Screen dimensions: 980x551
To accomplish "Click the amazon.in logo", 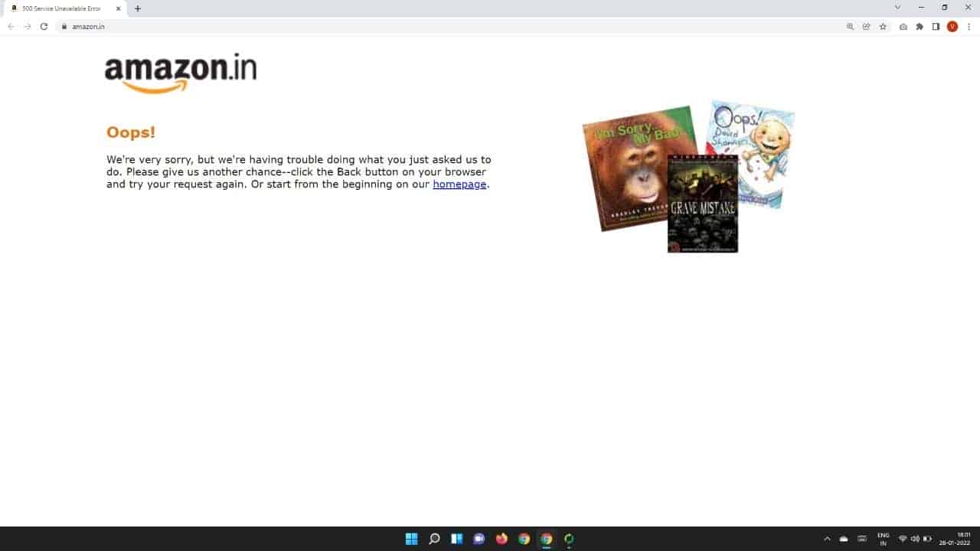I will [x=181, y=73].
